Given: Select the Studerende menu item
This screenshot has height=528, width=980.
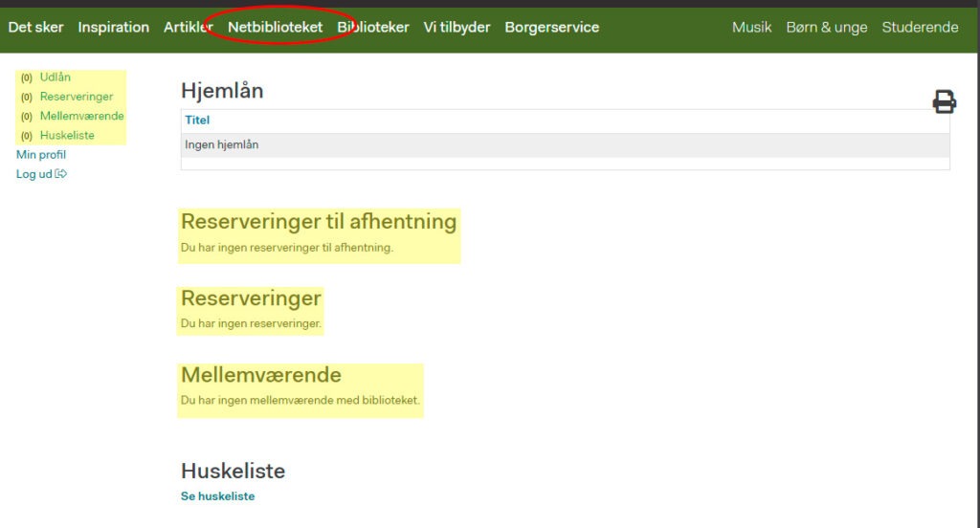Looking at the screenshot, I should (920, 27).
